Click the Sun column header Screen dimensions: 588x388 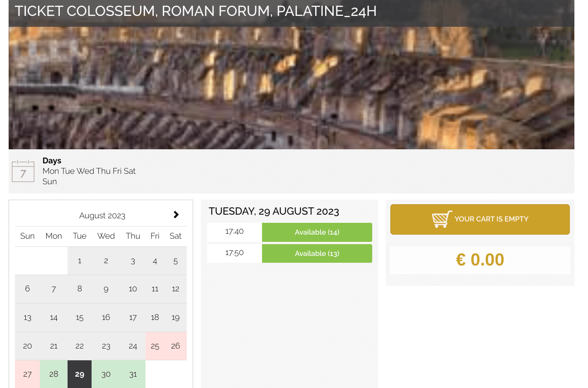(28, 236)
